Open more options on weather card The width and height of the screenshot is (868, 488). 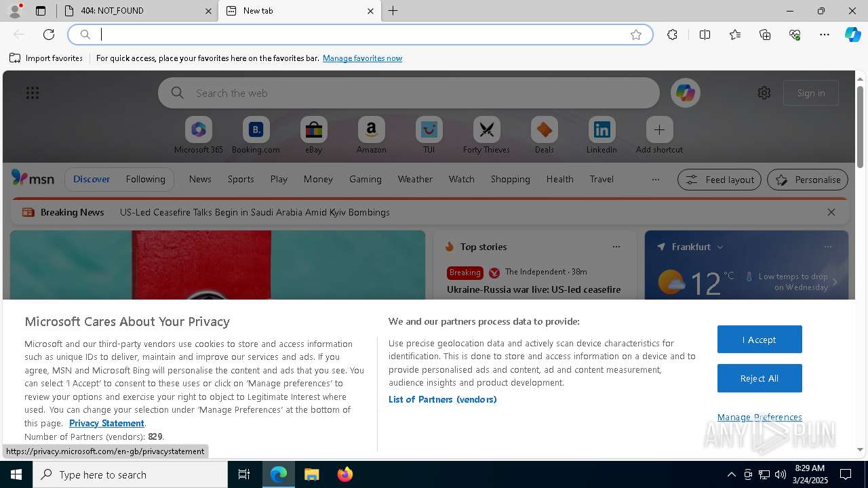(828, 247)
